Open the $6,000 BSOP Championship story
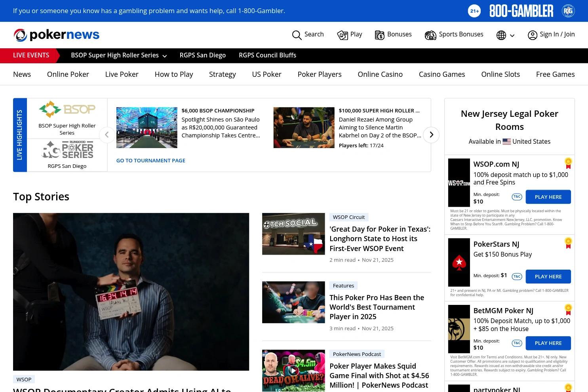 tap(221, 123)
